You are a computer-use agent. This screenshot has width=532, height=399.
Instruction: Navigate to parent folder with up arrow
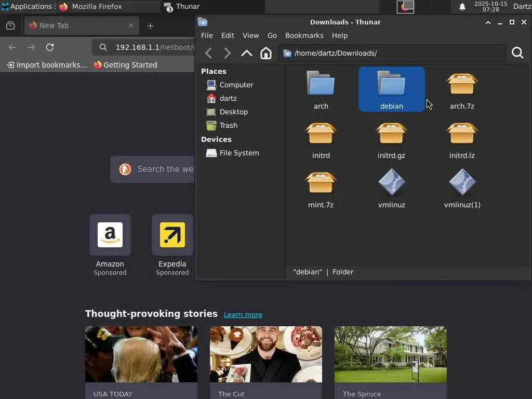(x=247, y=53)
